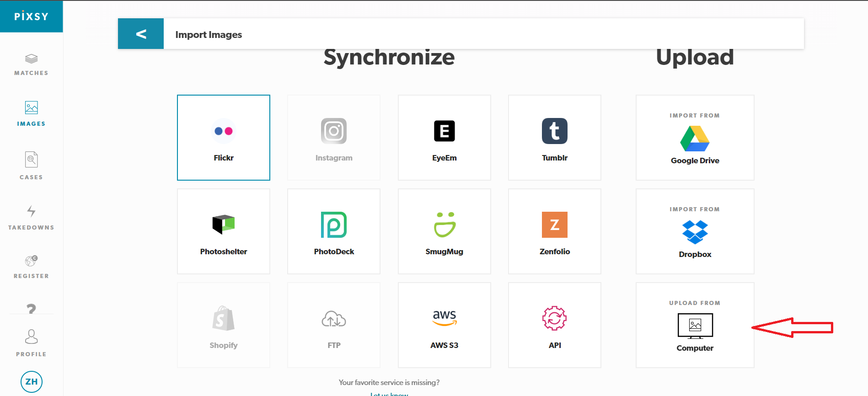This screenshot has height=396, width=868.
Task: Open the API integration option
Action: click(x=555, y=325)
